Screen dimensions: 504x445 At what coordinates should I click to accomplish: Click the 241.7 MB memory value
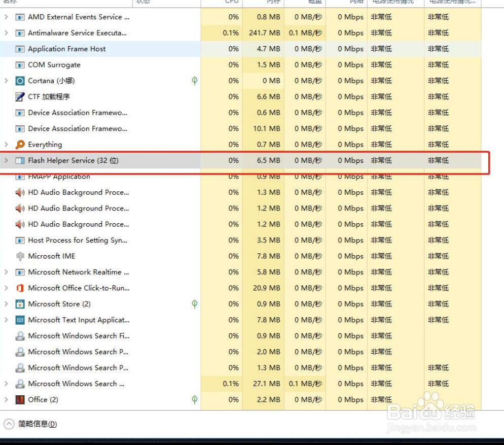coord(264,33)
